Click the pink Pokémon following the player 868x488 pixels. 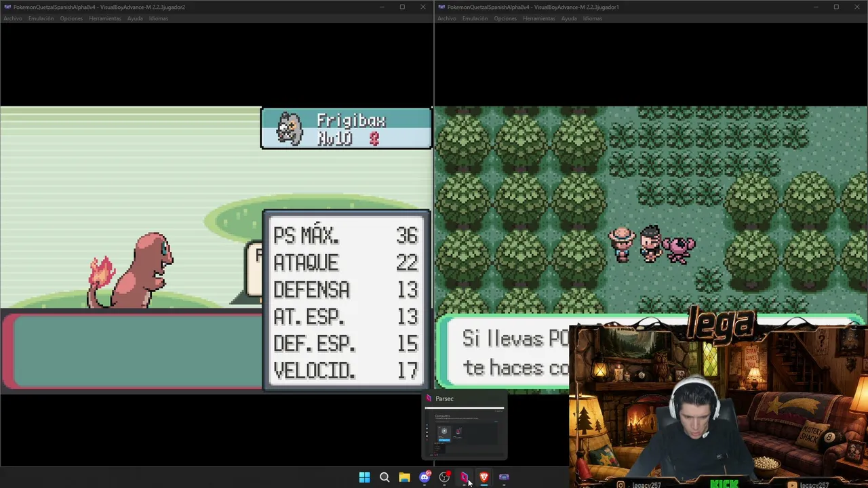coord(679,248)
